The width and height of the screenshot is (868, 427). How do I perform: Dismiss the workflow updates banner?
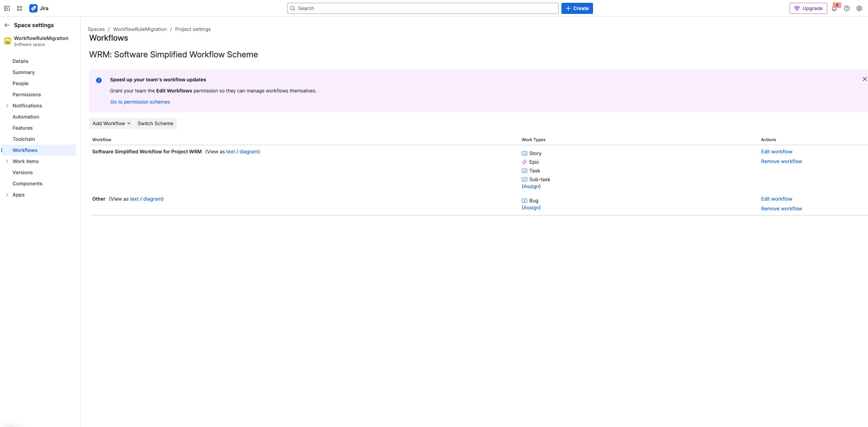(865, 79)
